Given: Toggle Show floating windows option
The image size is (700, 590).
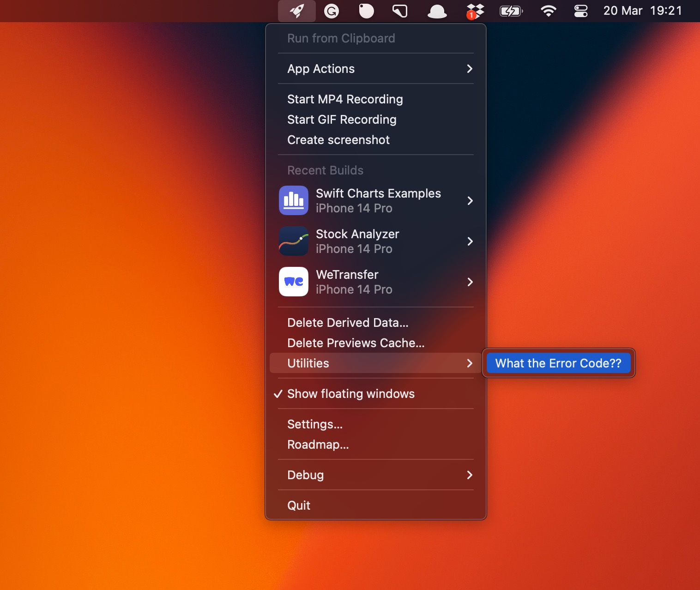Looking at the screenshot, I should coord(350,394).
